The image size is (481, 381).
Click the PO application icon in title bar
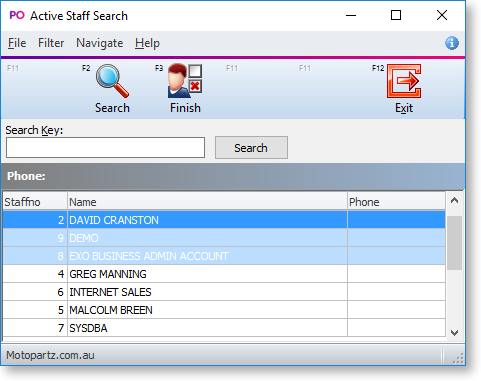coord(17,15)
